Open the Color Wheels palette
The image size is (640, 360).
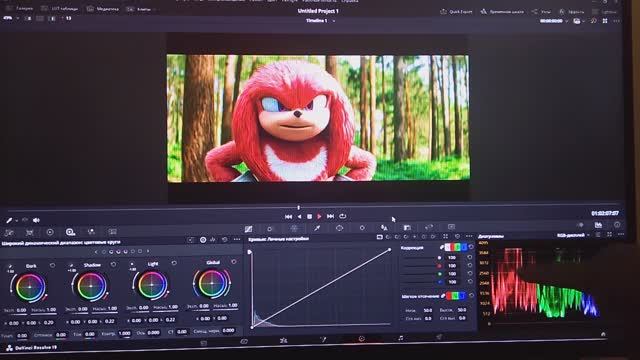tap(50, 232)
